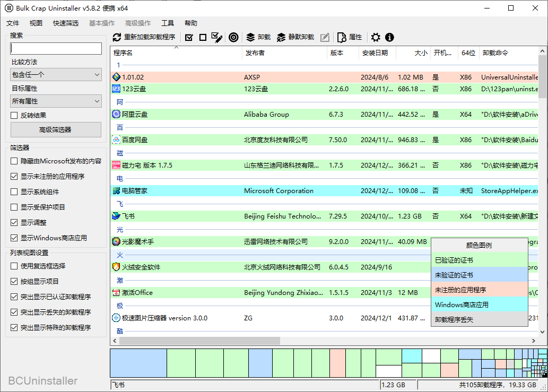
Task: Click the Bulk Crap Uninstaller title bar logo
Action: tap(9, 8)
